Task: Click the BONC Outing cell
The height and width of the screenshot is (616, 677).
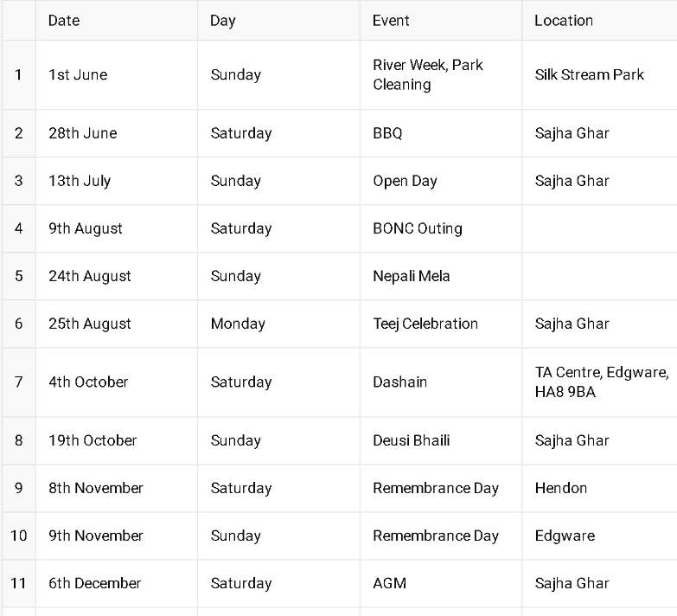Action: (x=441, y=228)
